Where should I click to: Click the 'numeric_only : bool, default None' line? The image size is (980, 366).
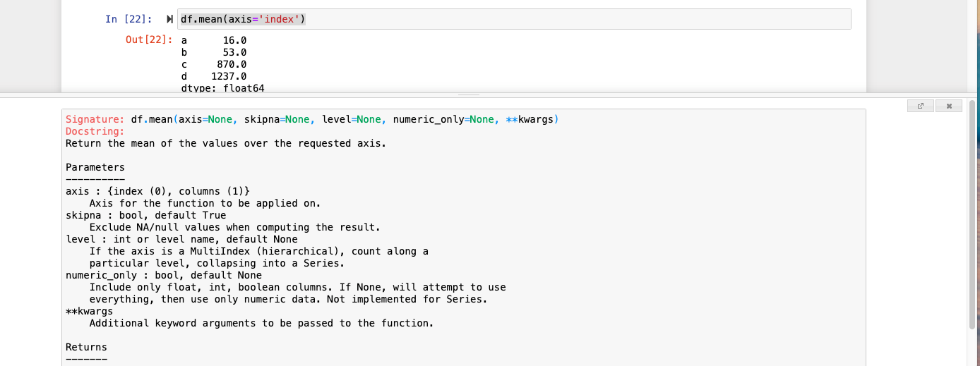click(x=163, y=275)
